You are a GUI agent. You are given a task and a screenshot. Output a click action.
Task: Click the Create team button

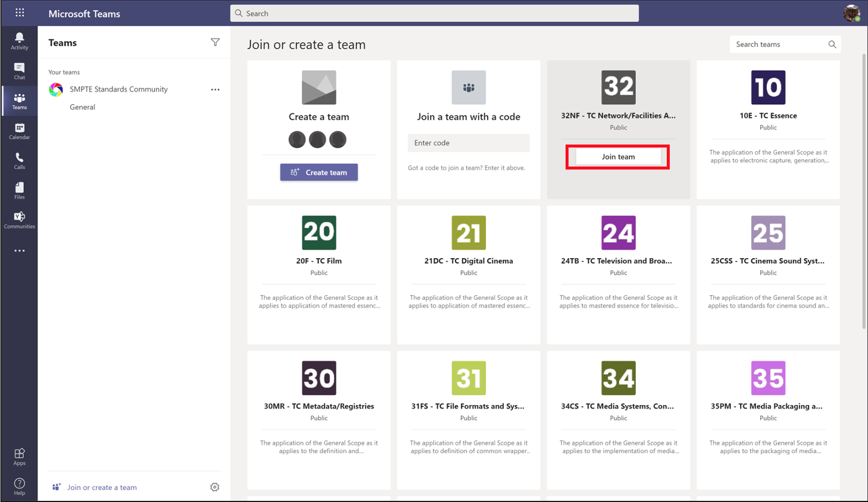319,172
